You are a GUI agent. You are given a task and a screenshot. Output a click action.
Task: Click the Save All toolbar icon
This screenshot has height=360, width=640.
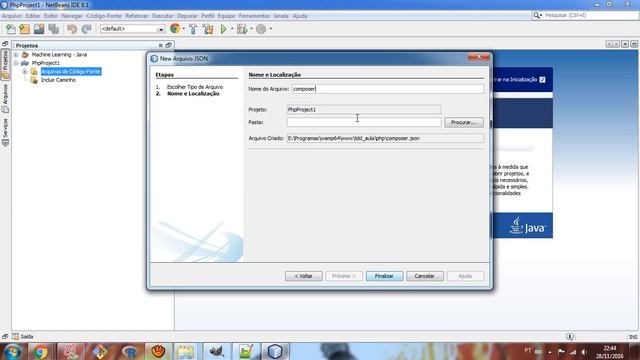[53, 29]
